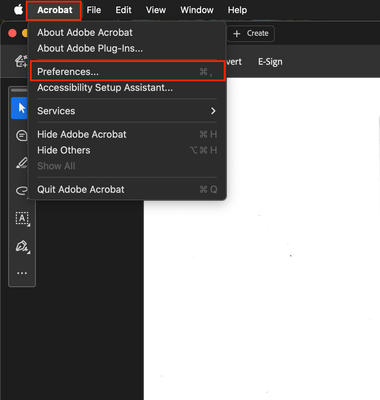380x400 pixels.
Task: Select About Adobe Acrobat
Action: [85, 32]
